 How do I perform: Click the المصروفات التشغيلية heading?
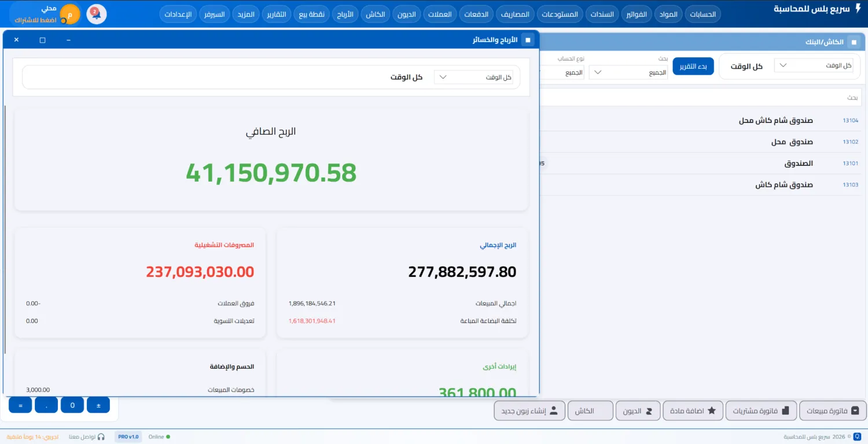coord(224,245)
